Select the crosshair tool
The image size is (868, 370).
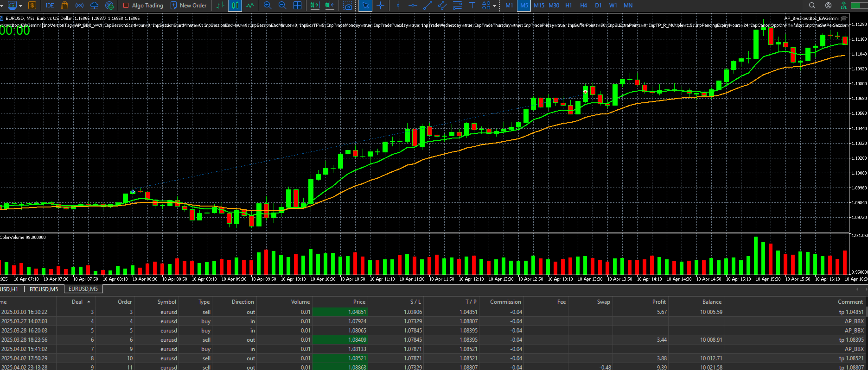pos(380,6)
